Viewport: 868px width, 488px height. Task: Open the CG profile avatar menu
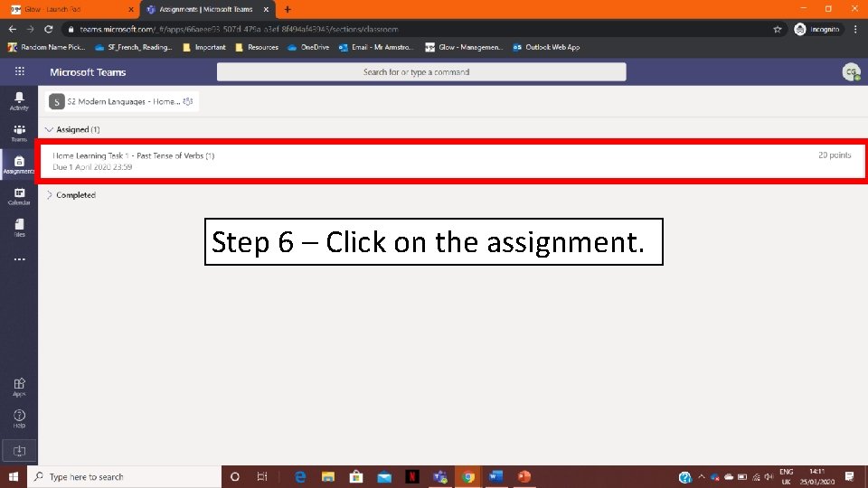(851, 72)
